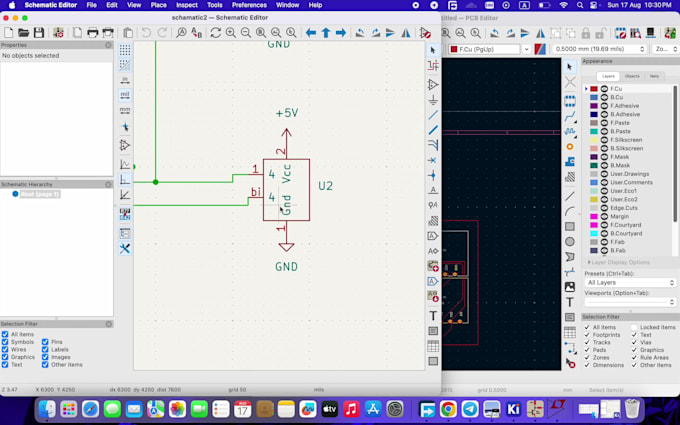Click the Find magnifier icon
680x425 pixels.
(x=181, y=33)
